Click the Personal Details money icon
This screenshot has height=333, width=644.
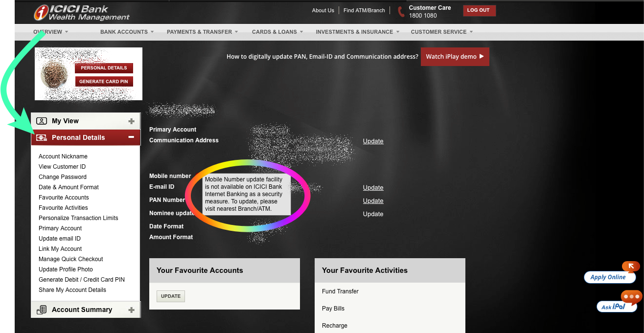tap(42, 137)
